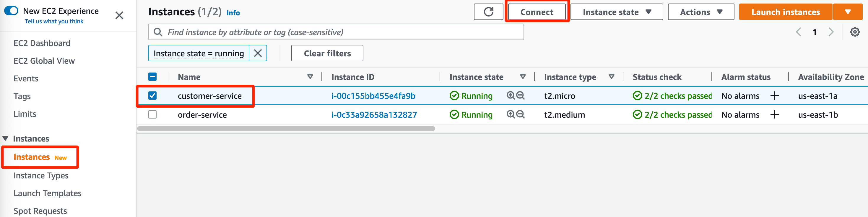Open Spot Requests in sidebar
868x217 pixels.
tap(40, 211)
